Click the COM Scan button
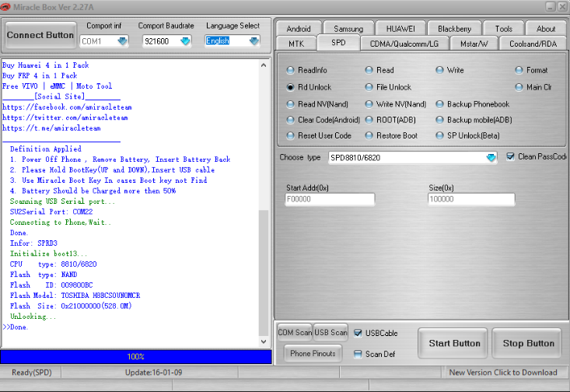 tap(295, 332)
